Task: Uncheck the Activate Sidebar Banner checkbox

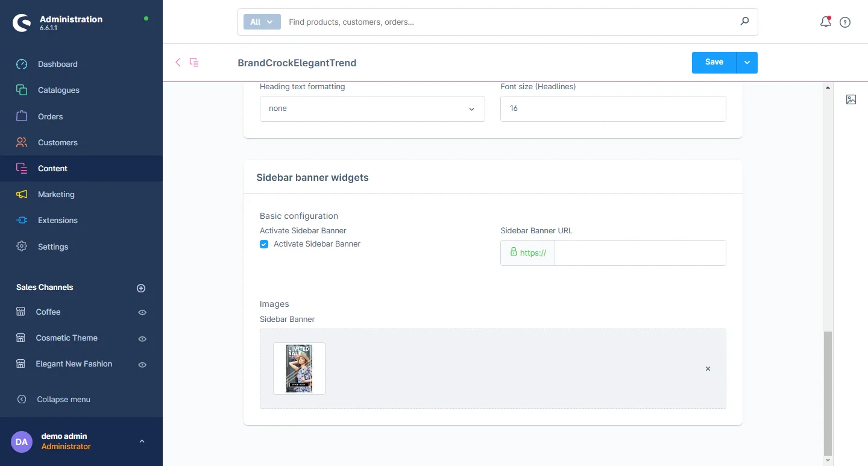Action: tap(264, 244)
